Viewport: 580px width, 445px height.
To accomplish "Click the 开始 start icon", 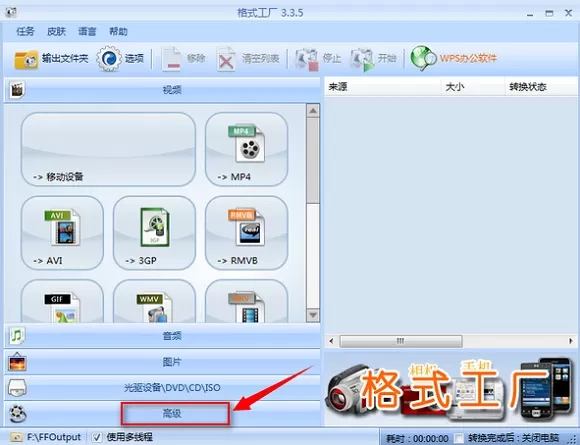I will [362, 59].
